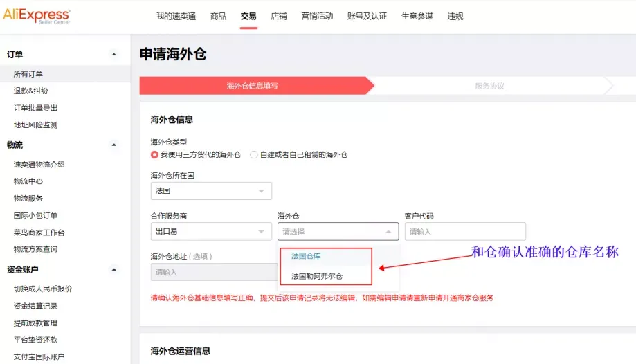
Task: Click the 客户代码 input field
Action: (465, 231)
